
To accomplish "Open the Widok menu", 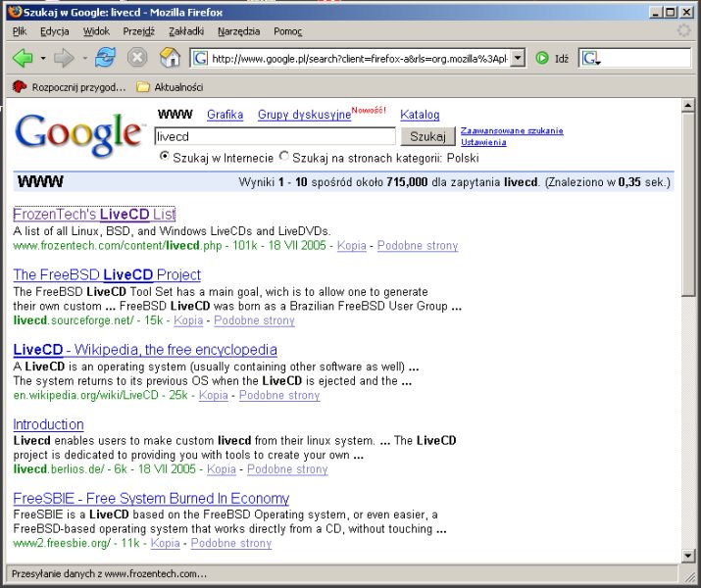I will 96,31.
